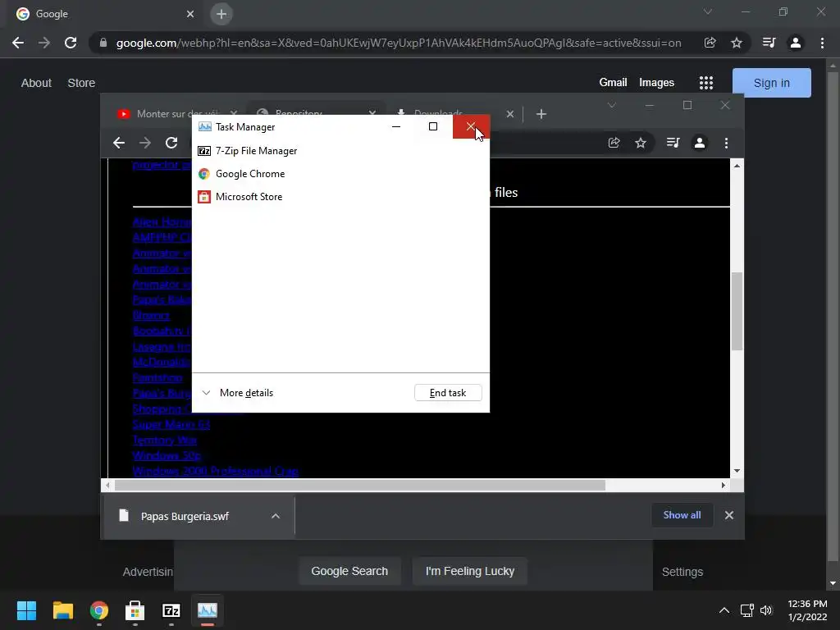840x630 pixels.
Task: Go back in the outer Google window
Action: pos(18,43)
